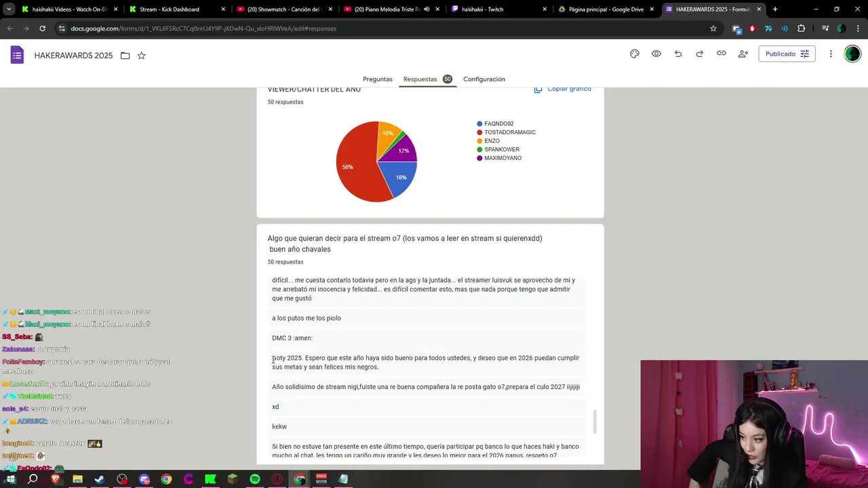
Task: Click the address bar URL
Action: pos(203,28)
